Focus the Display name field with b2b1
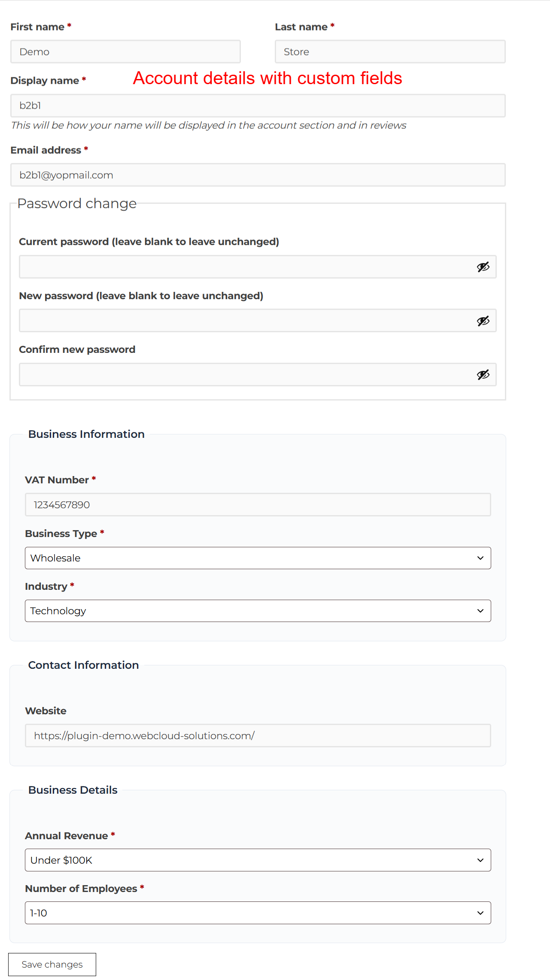 (x=258, y=105)
